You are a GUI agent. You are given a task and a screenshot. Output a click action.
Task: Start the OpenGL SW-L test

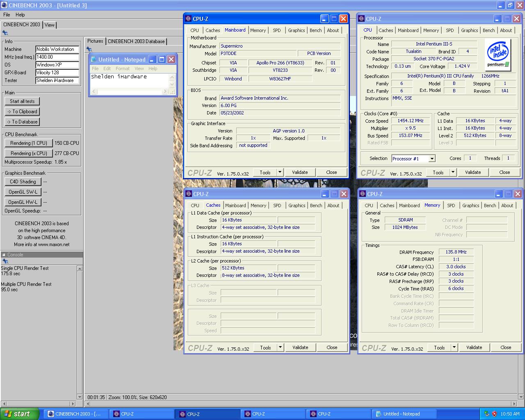pos(23,192)
